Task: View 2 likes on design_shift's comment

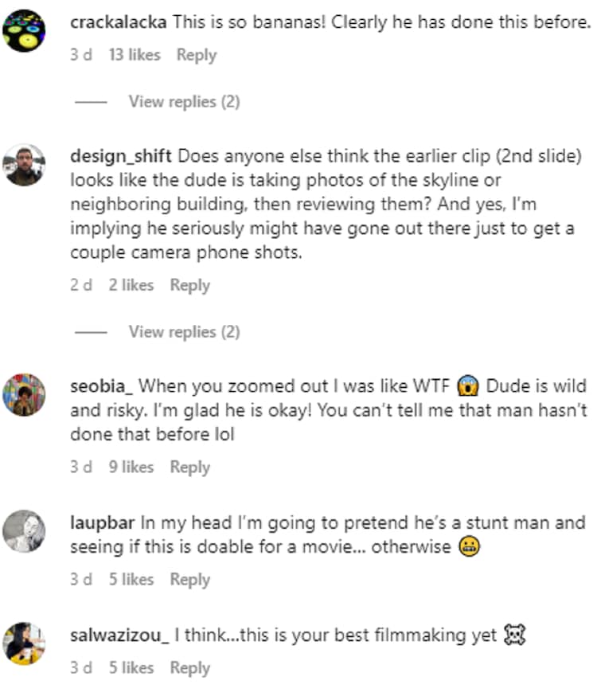Action: point(131,285)
